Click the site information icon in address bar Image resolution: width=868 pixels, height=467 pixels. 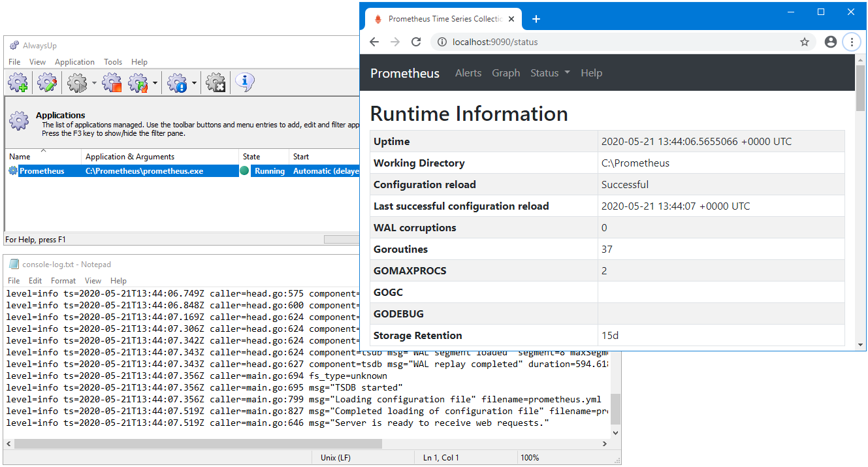(x=442, y=42)
